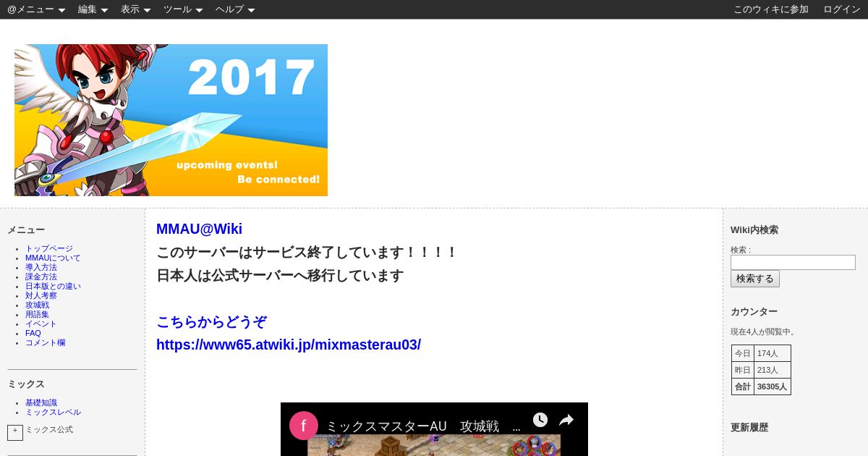The image size is (868, 456).
Task: Open FAQ sidebar link
Action: pyautogui.click(x=33, y=333)
